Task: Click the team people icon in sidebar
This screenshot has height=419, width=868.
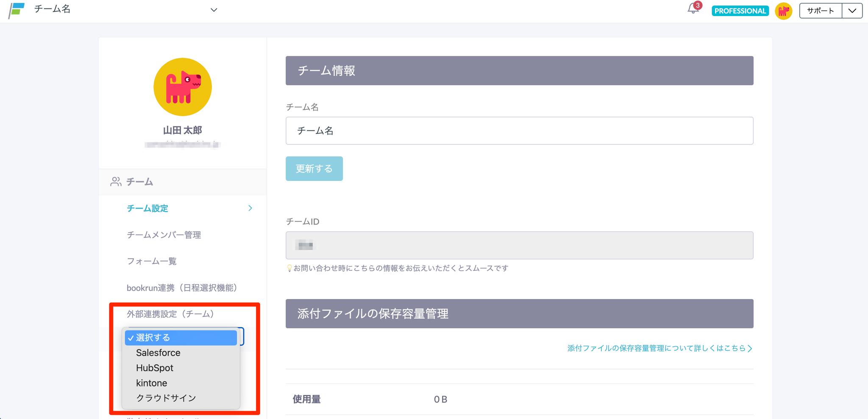Action: (x=116, y=182)
